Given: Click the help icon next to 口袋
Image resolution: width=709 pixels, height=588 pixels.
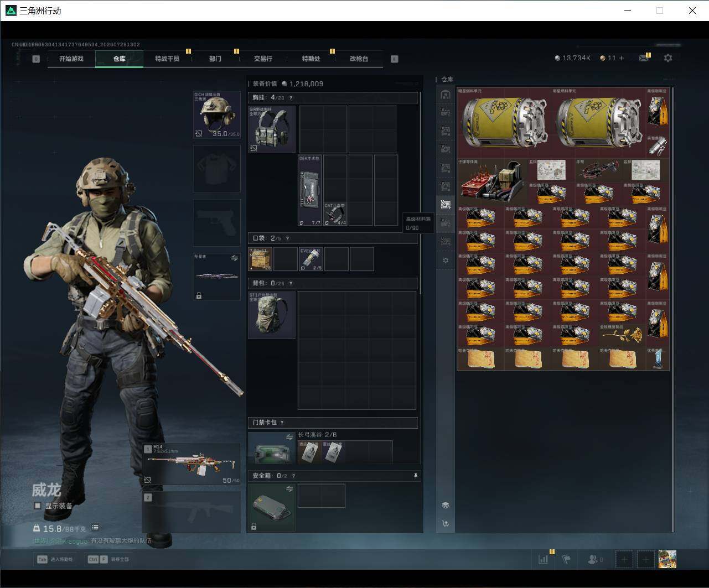Looking at the screenshot, I should [287, 238].
